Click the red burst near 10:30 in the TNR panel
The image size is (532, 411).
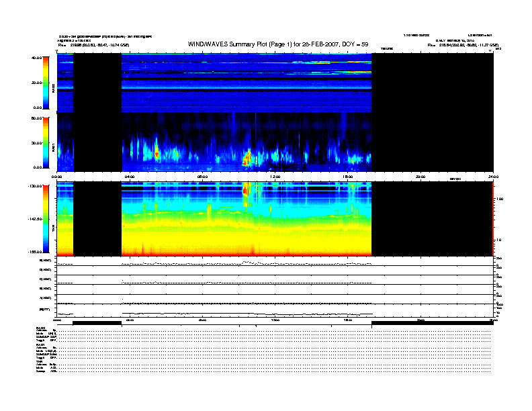click(x=247, y=191)
